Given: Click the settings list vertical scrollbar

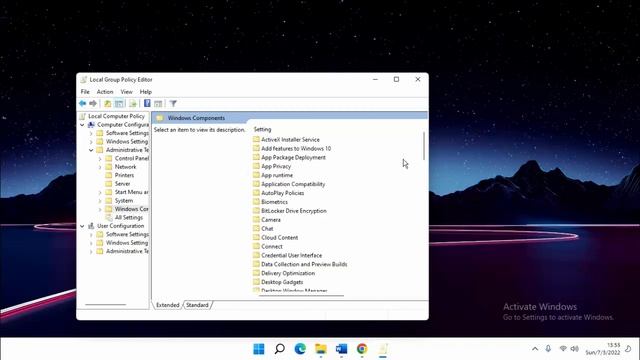Looking at the screenshot, I should pyautogui.click(x=424, y=146).
